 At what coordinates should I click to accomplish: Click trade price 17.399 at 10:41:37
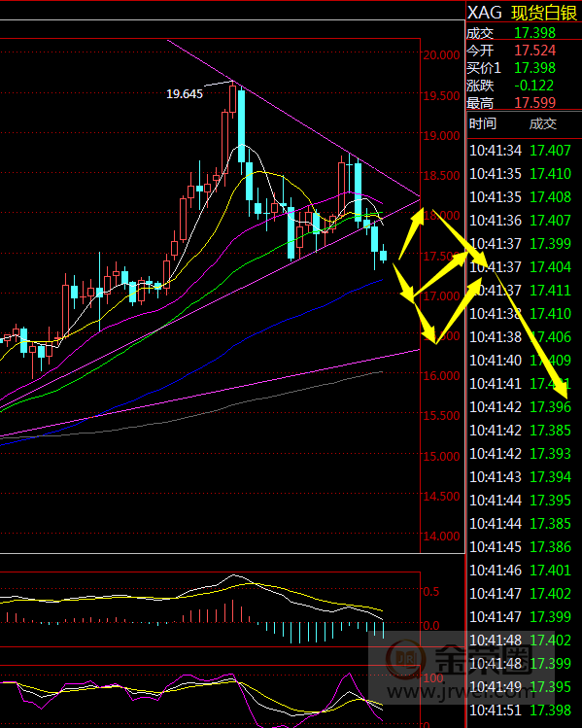click(551, 243)
